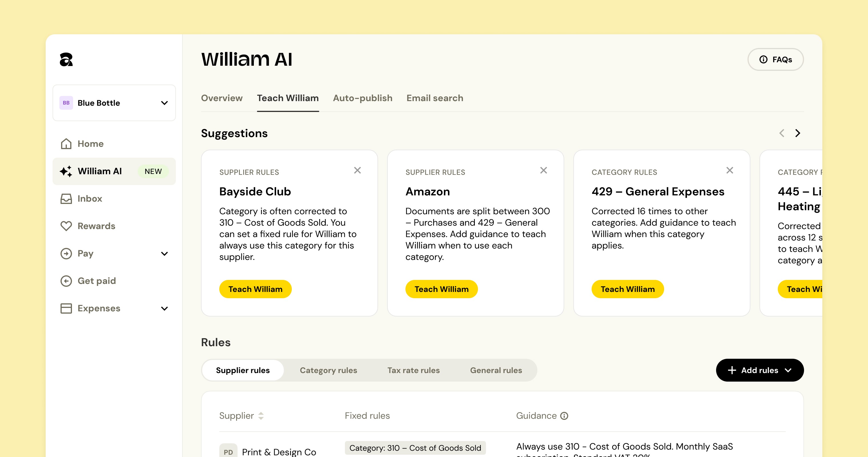Screen dimensions: 868x457
Task: Open the Blue Bottle company dropdown
Action: click(x=114, y=103)
